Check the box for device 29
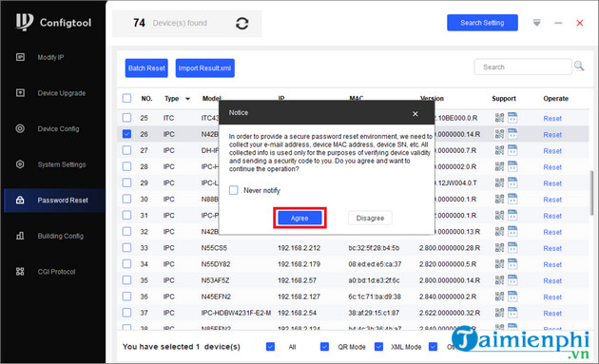The height and width of the screenshot is (364, 599). pyautogui.click(x=126, y=182)
